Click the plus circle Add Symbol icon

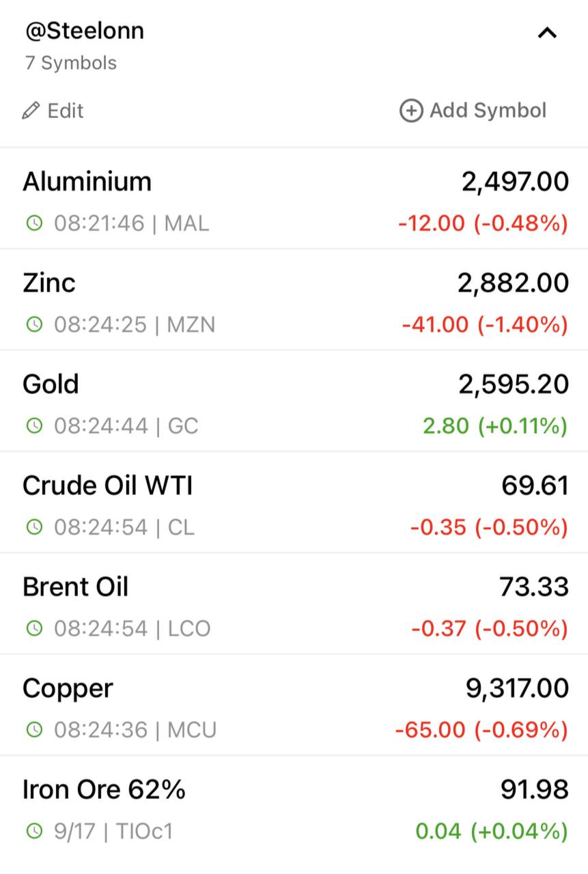[411, 111]
